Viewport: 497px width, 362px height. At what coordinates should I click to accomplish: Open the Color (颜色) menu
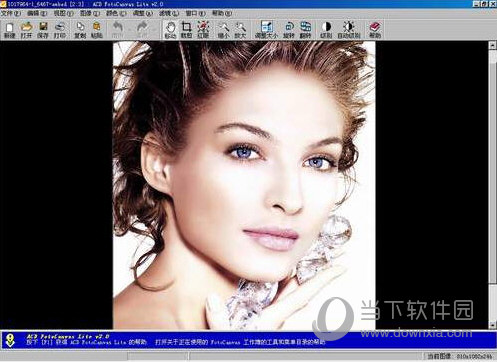(x=116, y=13)
